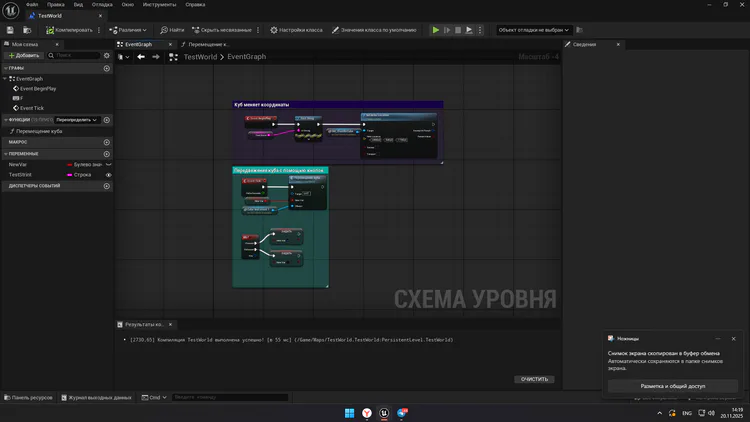Open the debug object dropdown
This screenshot has width=750, height=422.
[533, 30]
